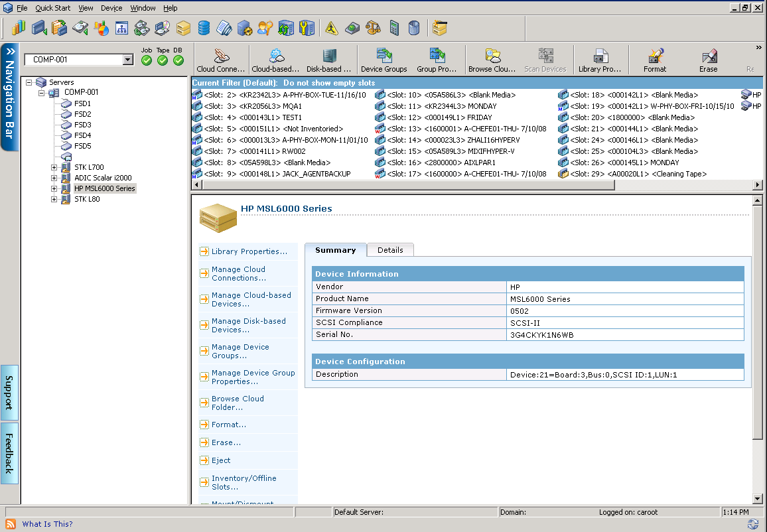Click the Library Properties... link
Viewport: 767px width, 532px height.
coord(249,251)
